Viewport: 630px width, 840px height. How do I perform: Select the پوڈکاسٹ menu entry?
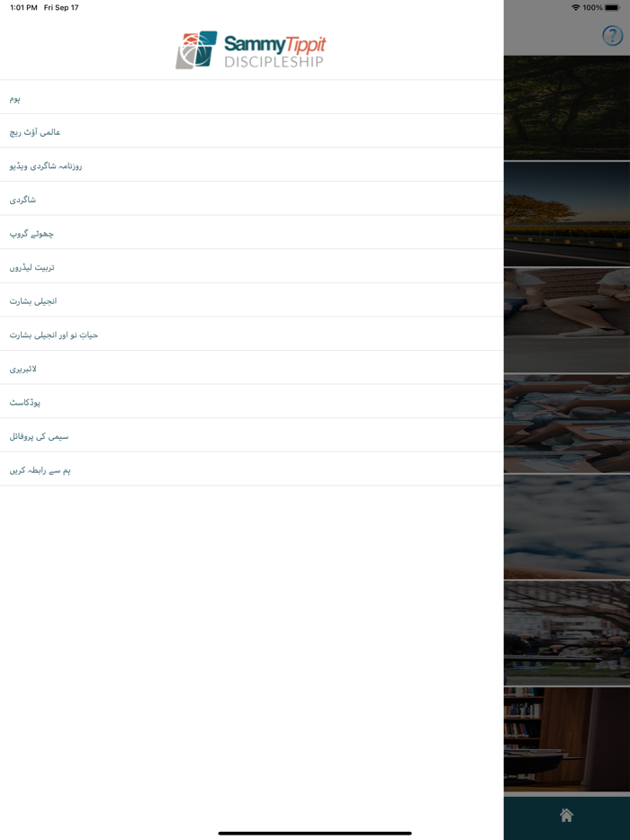(x=251, y=402)
